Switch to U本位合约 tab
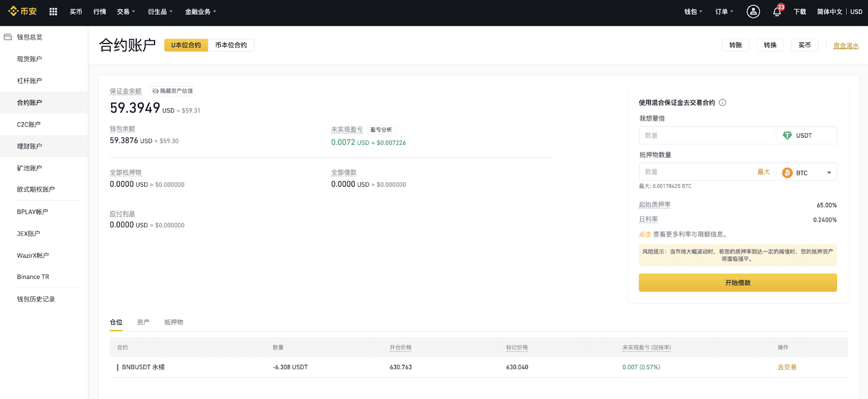The height and width of the screenshot is (399, 868). (186, 45)
